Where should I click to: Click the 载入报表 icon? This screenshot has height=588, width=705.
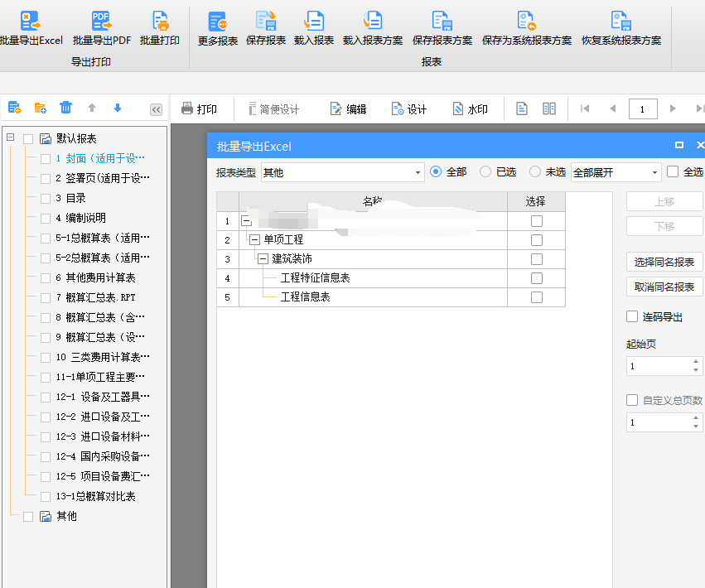(314, 21)
